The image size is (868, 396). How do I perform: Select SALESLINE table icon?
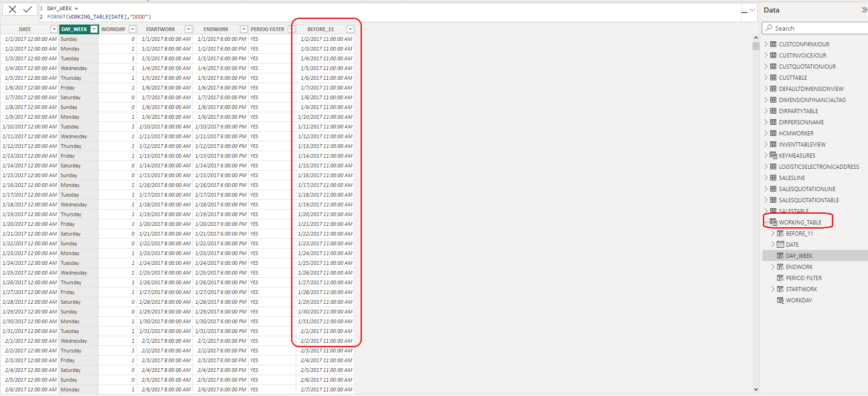(x=773, y=178)
